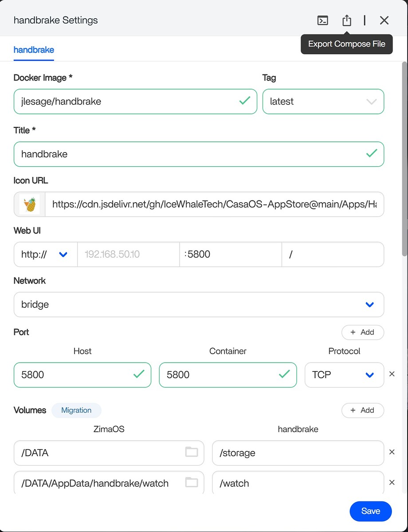Edit the /storage container path field
This screenshot has height=532, width=408.
click(x=298, y=453)
